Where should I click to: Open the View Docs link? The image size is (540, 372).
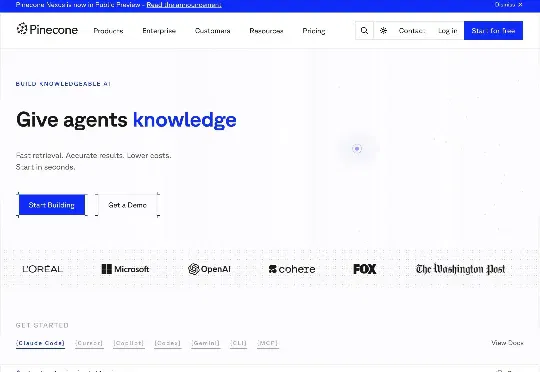(507, 343)
